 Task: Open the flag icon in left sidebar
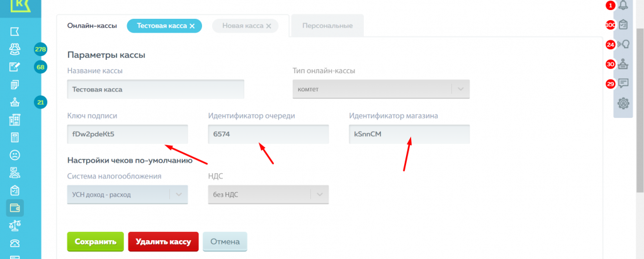[x=14, y=32]
